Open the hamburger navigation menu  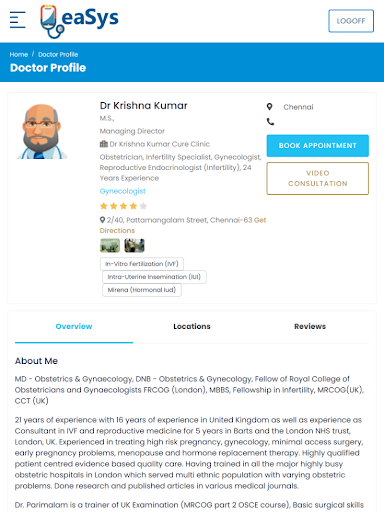[x=18, y=20]
